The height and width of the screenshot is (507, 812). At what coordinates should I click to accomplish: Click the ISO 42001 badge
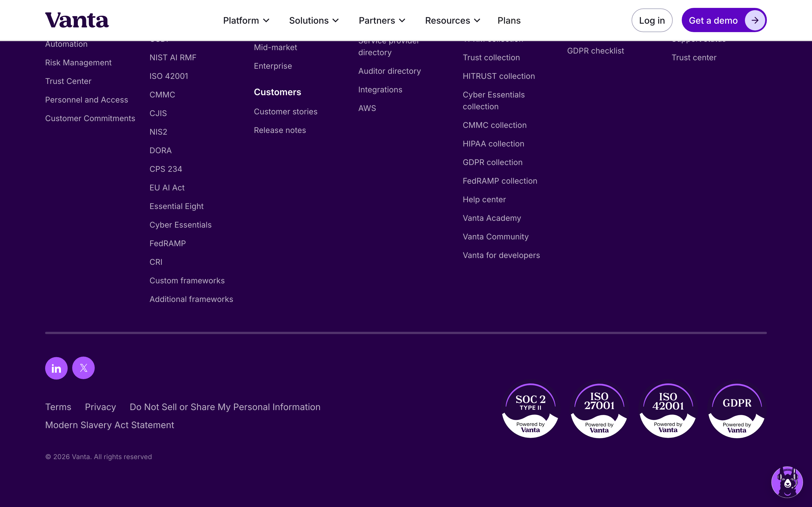click(x=668, y=410)
